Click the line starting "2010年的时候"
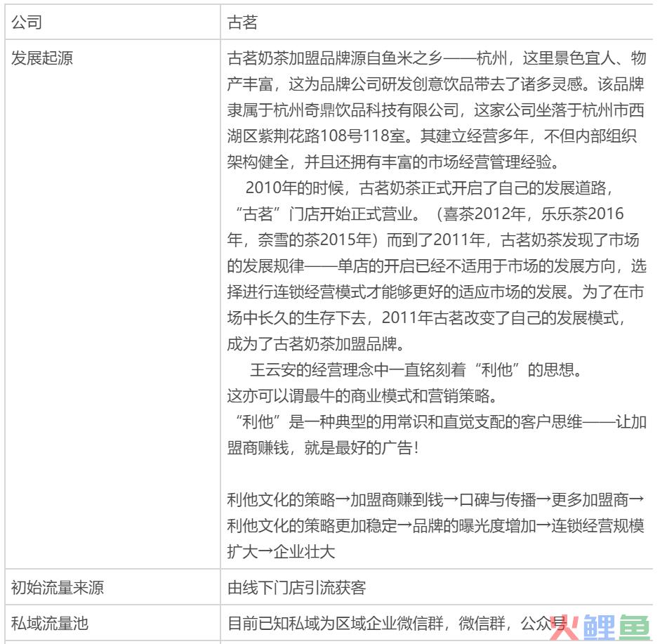Screen dimensions: 667x644 (x=429, y=188)
